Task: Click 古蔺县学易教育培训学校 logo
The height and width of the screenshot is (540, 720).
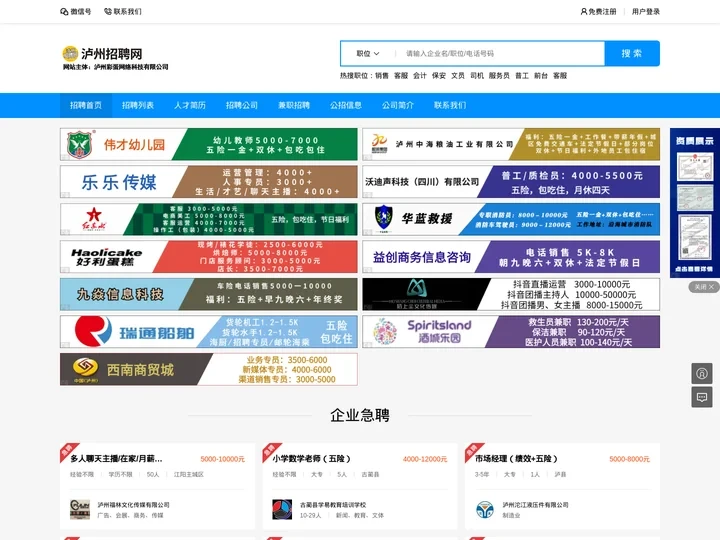Action: pyautogui.click(x=282, y=510)
